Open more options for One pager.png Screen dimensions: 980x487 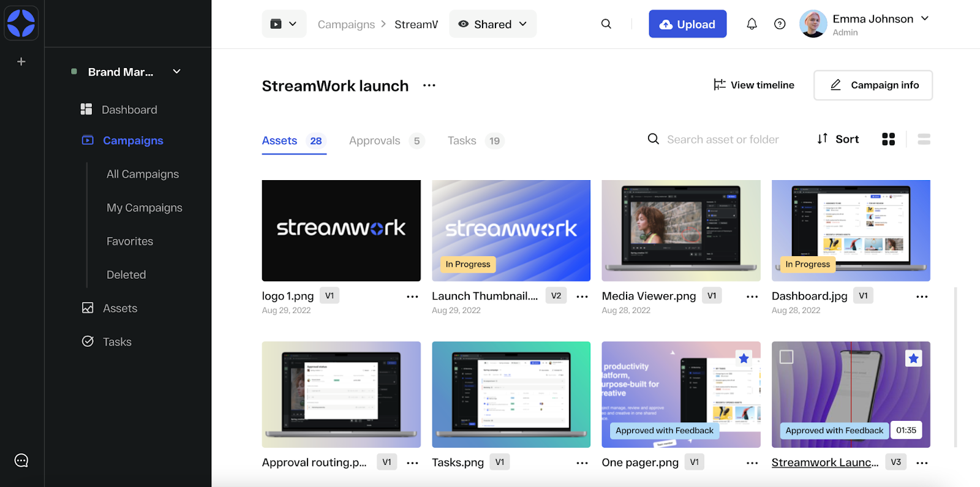point(752,463)
